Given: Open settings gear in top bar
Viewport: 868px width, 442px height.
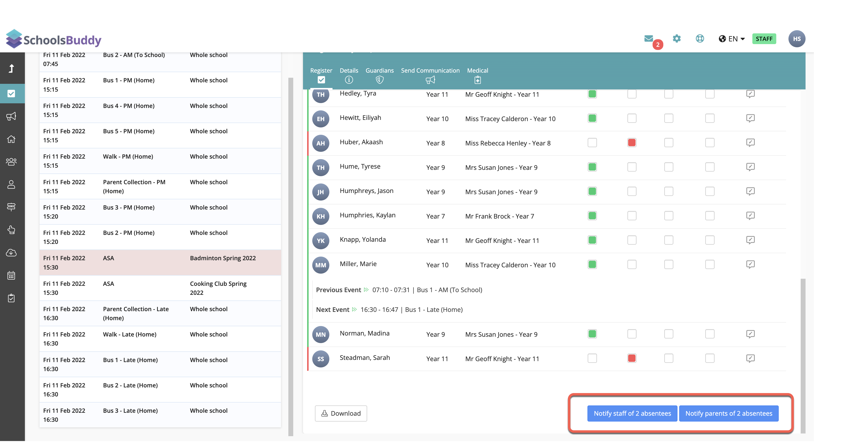Looking at the screenshot, I should pyautogui.click(x=676, y=39).
